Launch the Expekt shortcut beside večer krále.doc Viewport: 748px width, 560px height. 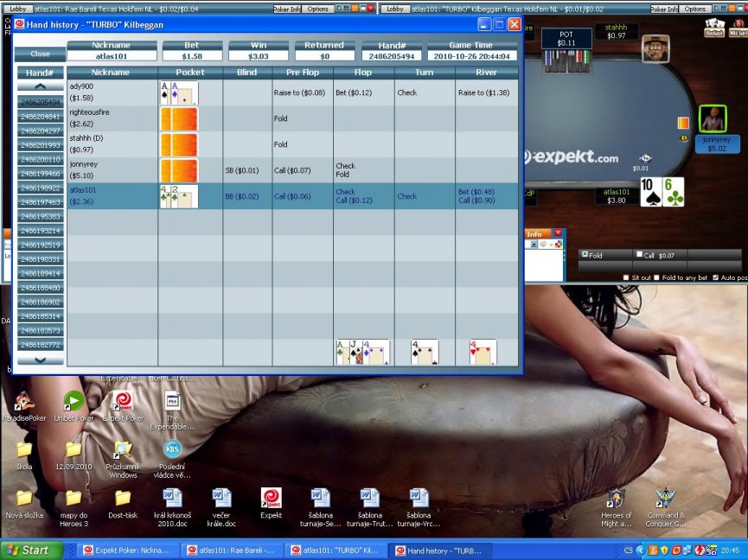[271, 503]
